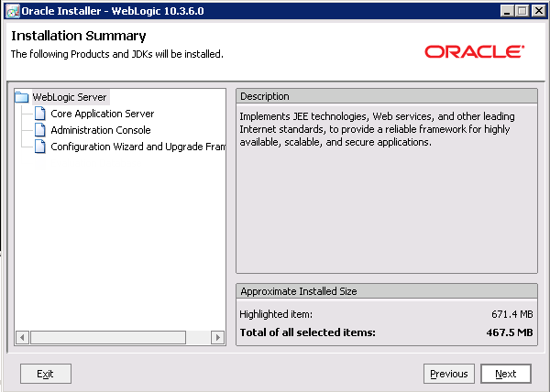Click the Oracle Installer title bar icon
550x392 pixels.
(x=13, y=11)
